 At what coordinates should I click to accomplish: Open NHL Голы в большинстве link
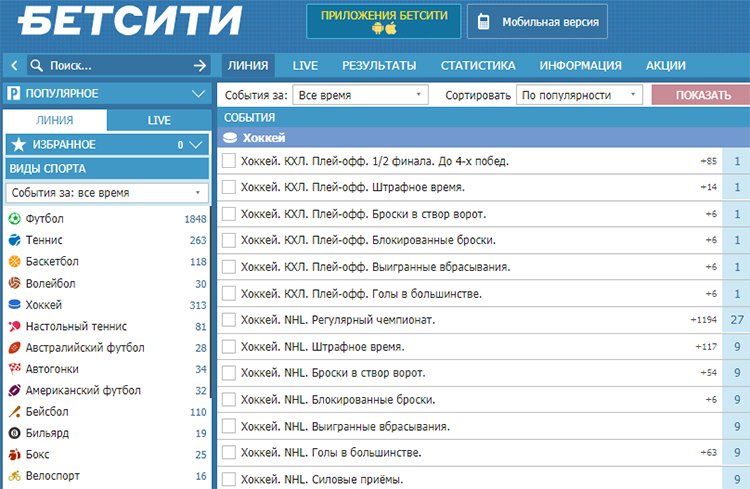click(331, 453)
